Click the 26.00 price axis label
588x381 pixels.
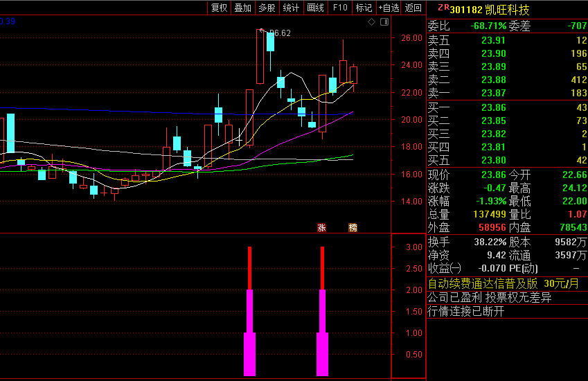coord(412,38)
